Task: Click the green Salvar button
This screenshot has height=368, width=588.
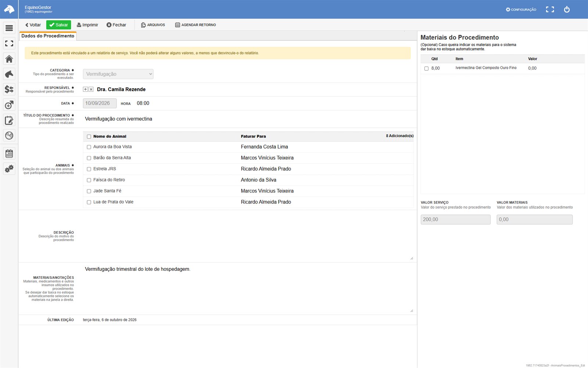Action: coord(58,25)
